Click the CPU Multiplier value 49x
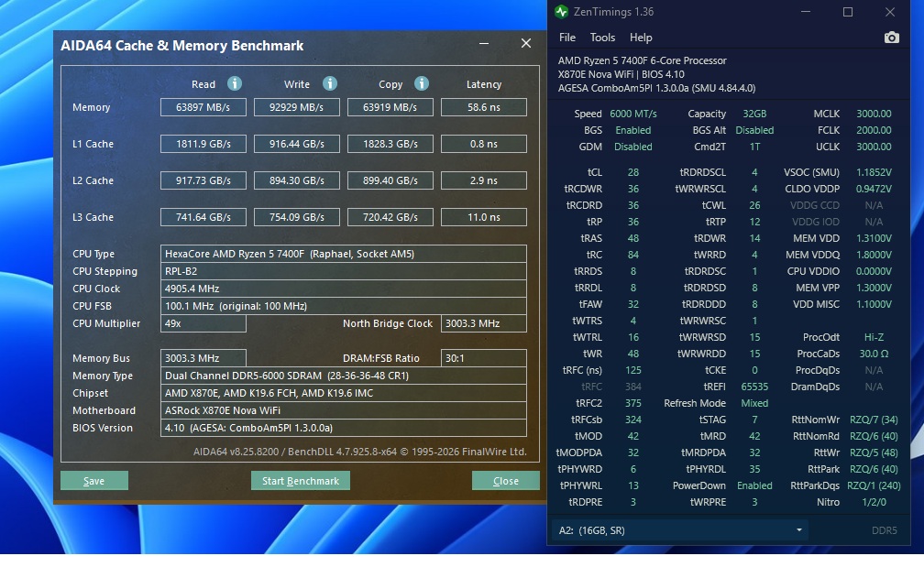Image resolution: width=924 pixels, height=567 pixels. coord(203,323)
